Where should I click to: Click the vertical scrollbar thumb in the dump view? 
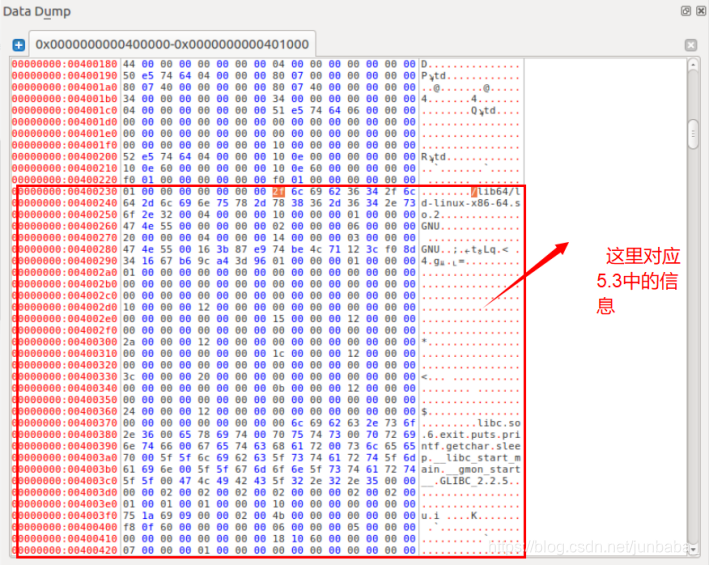[x=693, y=134]
